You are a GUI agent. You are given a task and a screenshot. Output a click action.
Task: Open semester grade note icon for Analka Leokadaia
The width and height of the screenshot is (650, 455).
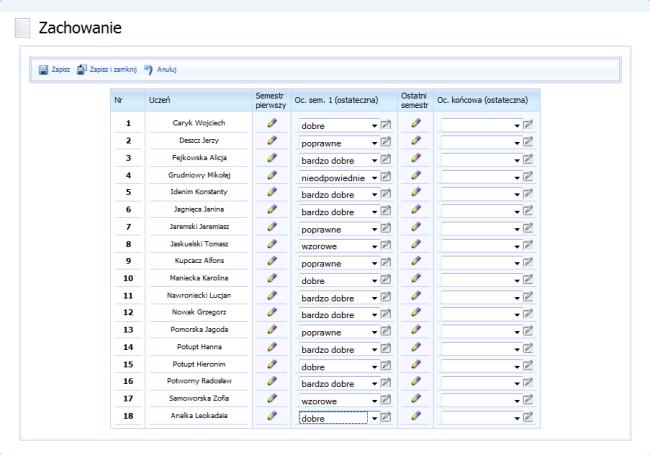tap(386, 417)
